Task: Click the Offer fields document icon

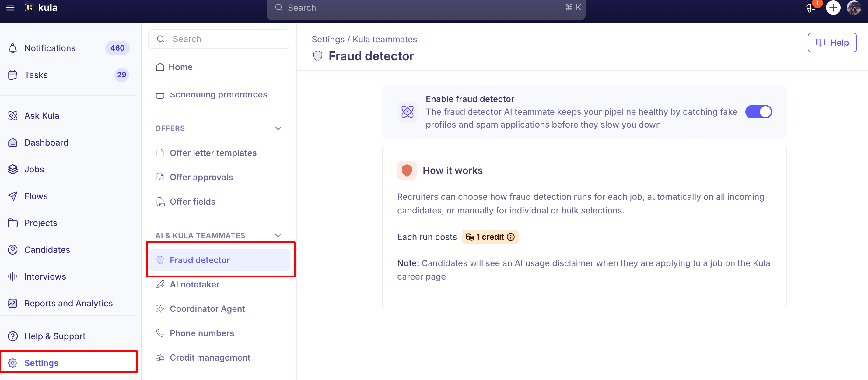Action: (160, 202)
